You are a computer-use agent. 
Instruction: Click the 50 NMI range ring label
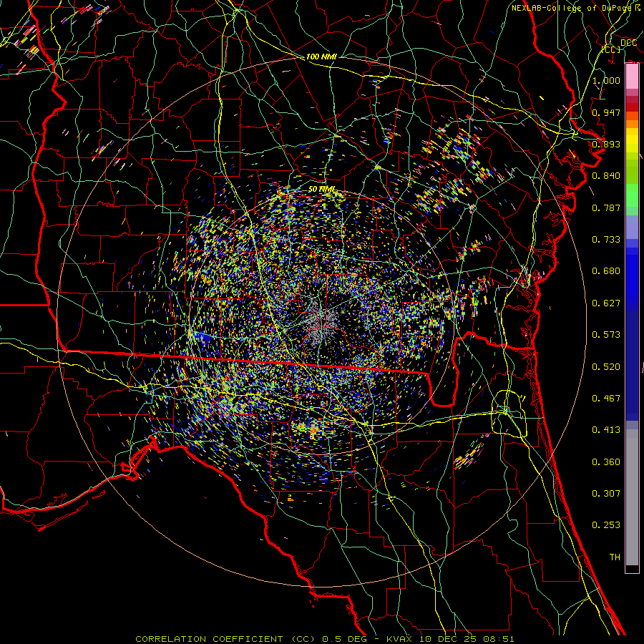pyautogui.click(x=321, y=190)
